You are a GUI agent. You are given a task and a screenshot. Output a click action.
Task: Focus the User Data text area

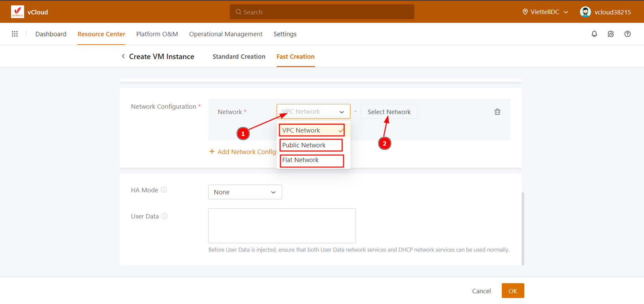click(282, 225)
